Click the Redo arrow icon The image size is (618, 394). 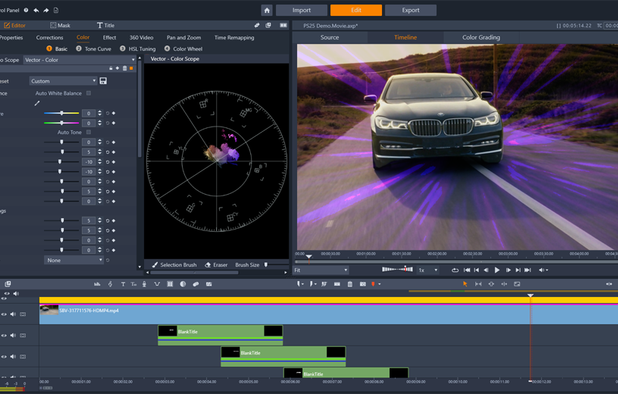(46, 10)
